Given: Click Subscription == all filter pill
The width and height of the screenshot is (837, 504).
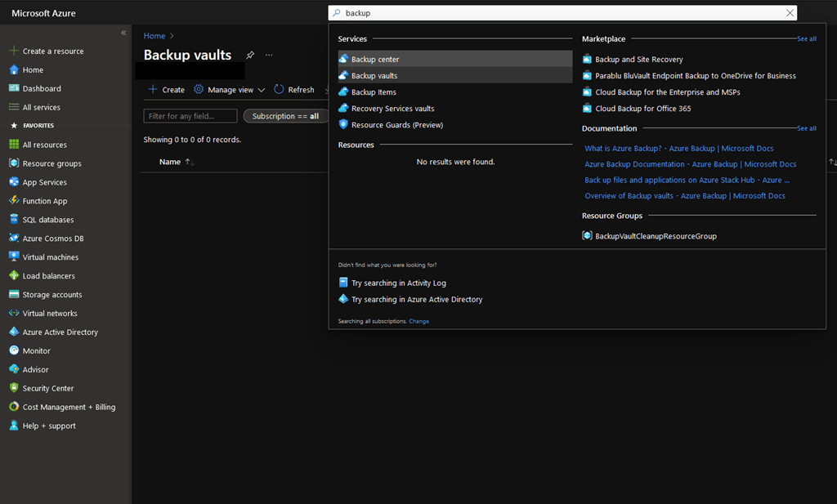Looking at the screenshot, I should point(285,116).
